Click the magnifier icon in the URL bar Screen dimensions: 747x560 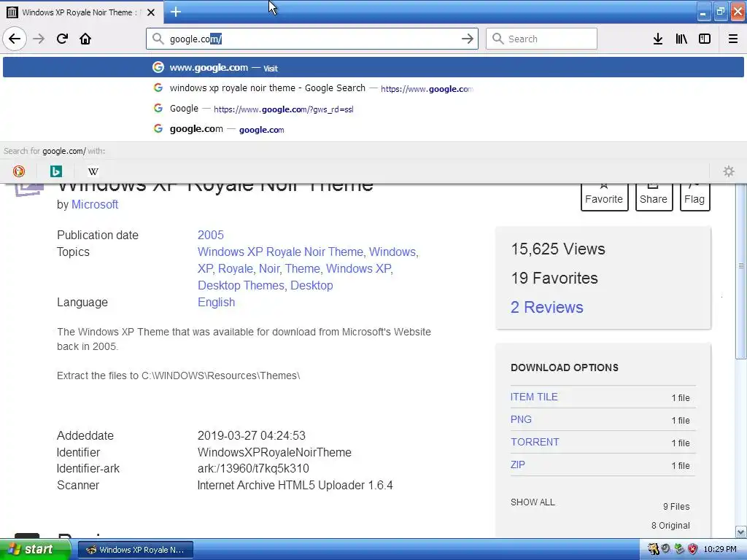158,39
